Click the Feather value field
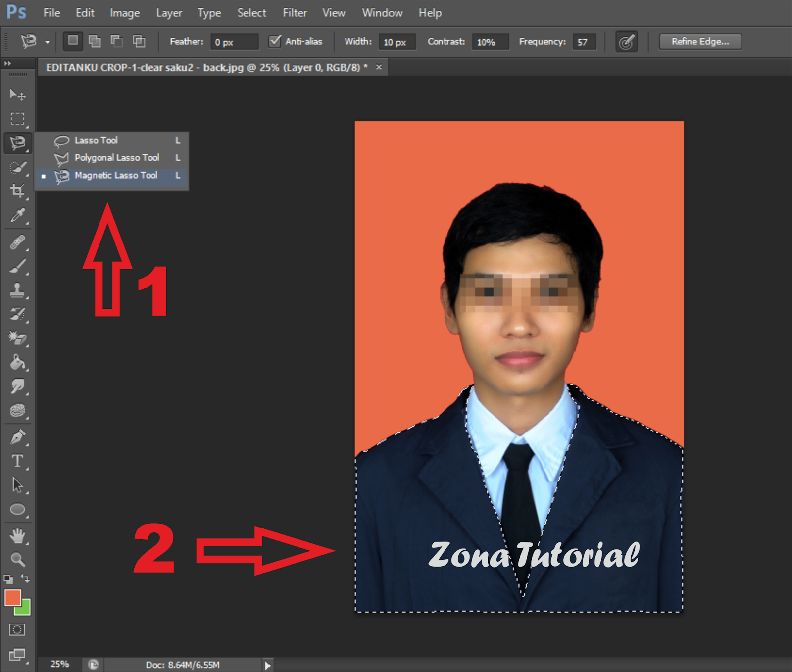Viewport: 792px width, 672px height. tap(235, 42)
